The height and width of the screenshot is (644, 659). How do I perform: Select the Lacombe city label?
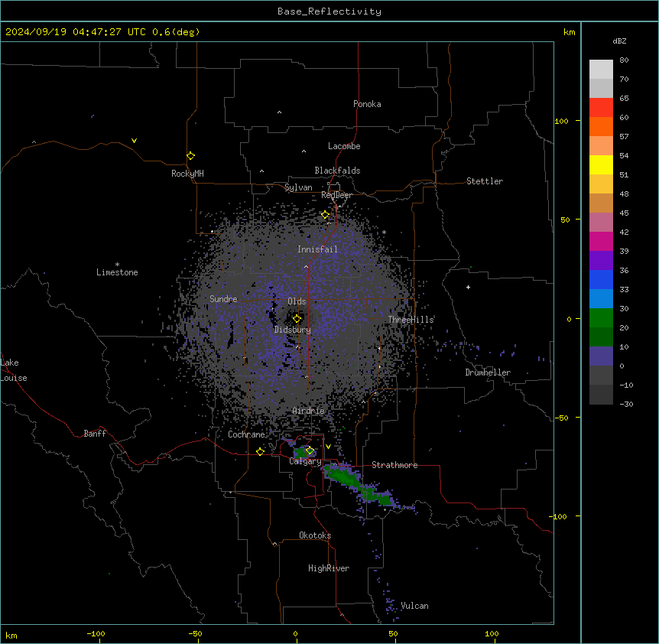(344, 146)
